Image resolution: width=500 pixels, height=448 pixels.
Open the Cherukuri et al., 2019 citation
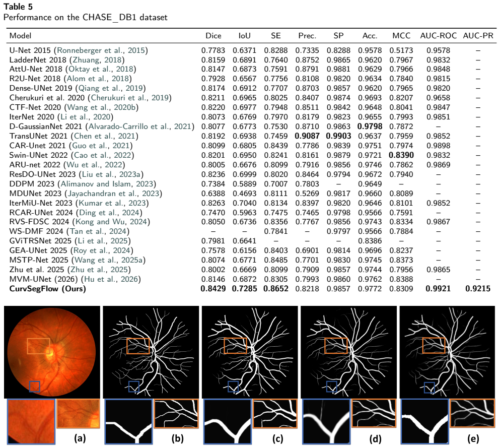(x=130, y=98)
